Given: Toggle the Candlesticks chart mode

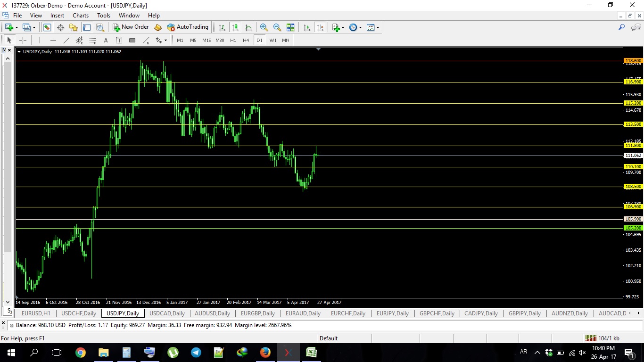Looking at the screenshot, I should (x=235, y=27).
